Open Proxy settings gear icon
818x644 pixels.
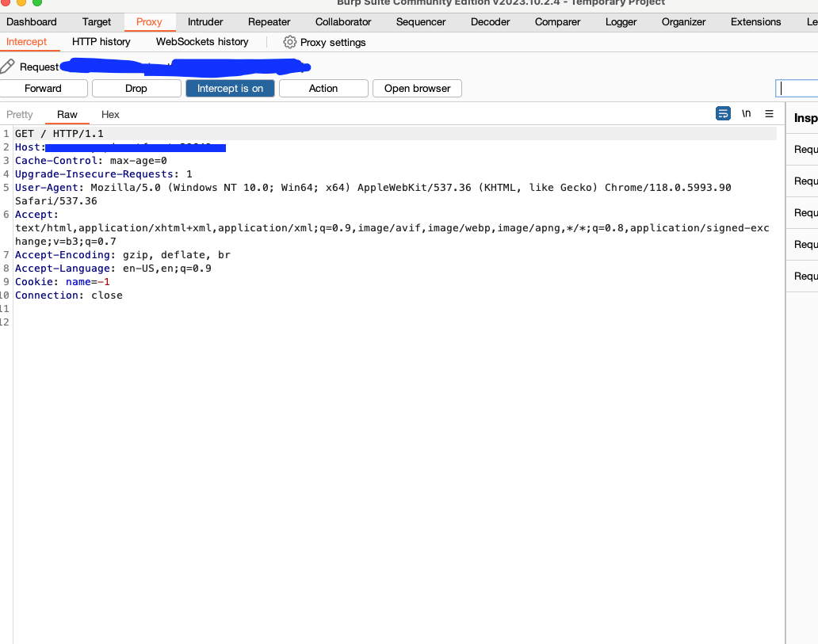289,42
